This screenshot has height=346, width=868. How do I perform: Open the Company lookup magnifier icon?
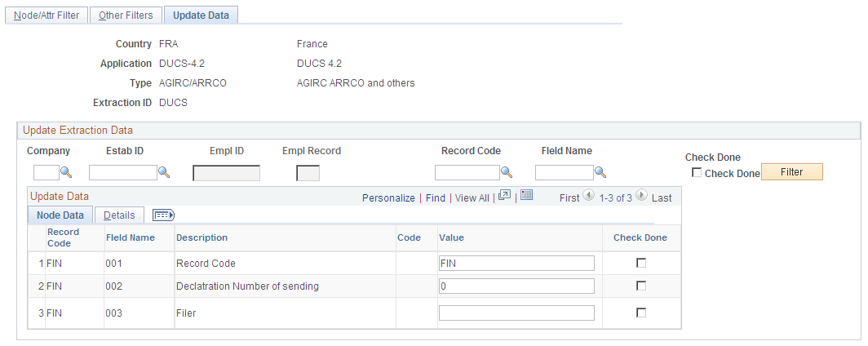[66, 173]
